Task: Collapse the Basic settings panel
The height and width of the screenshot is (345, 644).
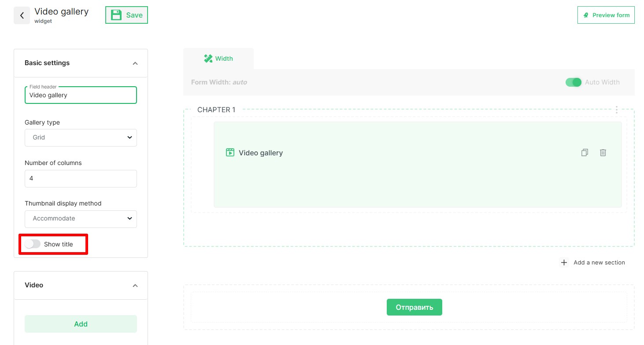Action: coord(135,63)
